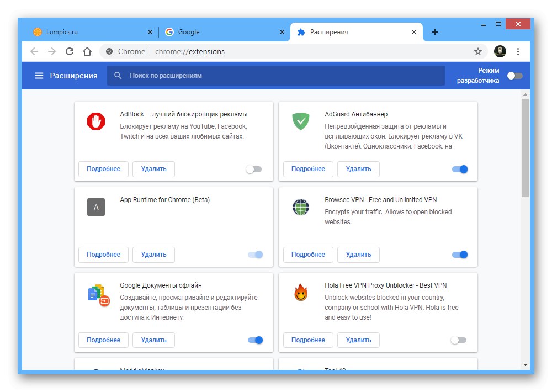Image resolution: width=552 pixels, height=392 pixels.
Task: Bookmark this page with the star icon
Action: coord(478,51)
